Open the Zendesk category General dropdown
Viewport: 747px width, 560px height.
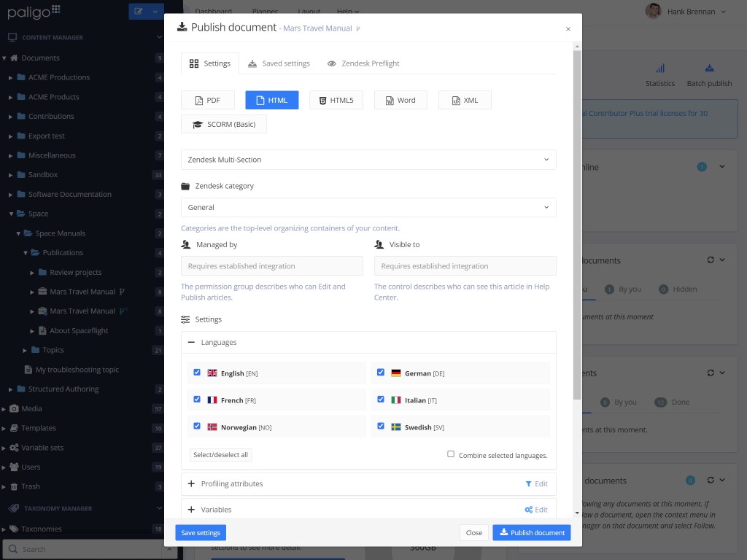pos(368,208)
